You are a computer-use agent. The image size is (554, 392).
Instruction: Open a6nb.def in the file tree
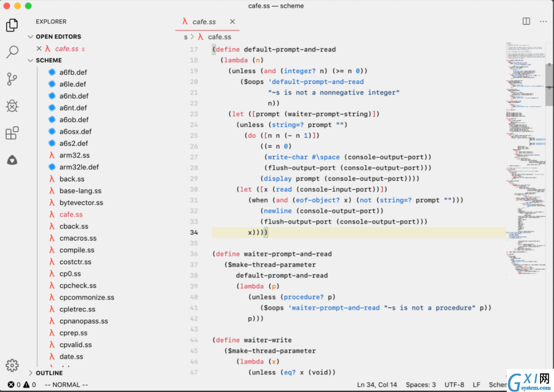pyautogui.click(x=74, y=96)
